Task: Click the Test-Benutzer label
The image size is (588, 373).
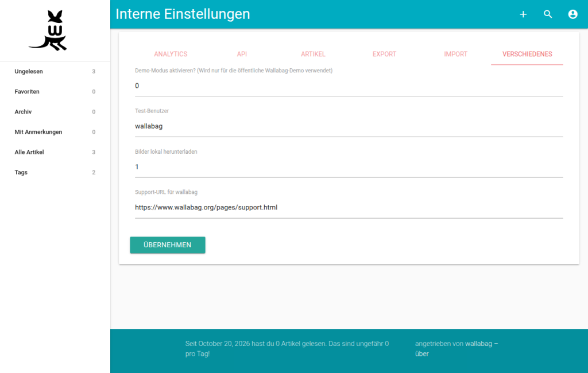Action: (152, 111)
